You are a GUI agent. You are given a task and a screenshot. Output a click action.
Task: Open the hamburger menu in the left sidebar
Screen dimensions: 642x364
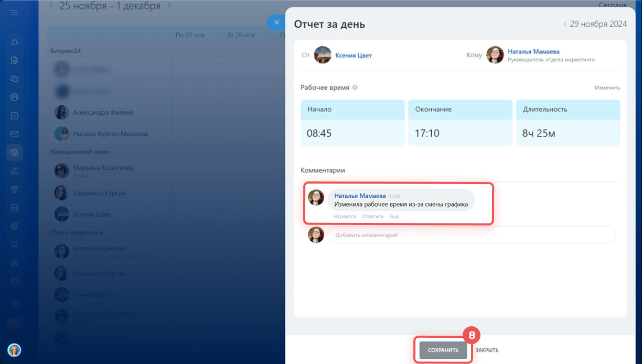[14, 13]
